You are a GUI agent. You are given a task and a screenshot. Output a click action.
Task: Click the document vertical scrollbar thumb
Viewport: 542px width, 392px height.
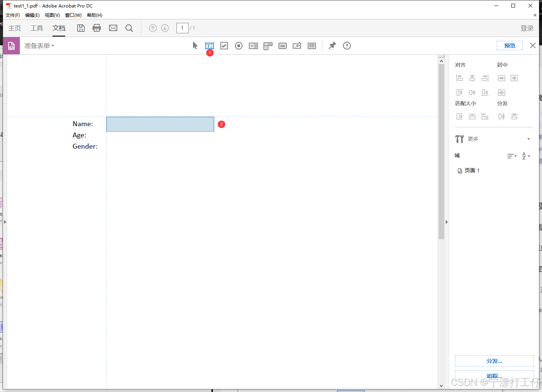[x=441, y=152]
